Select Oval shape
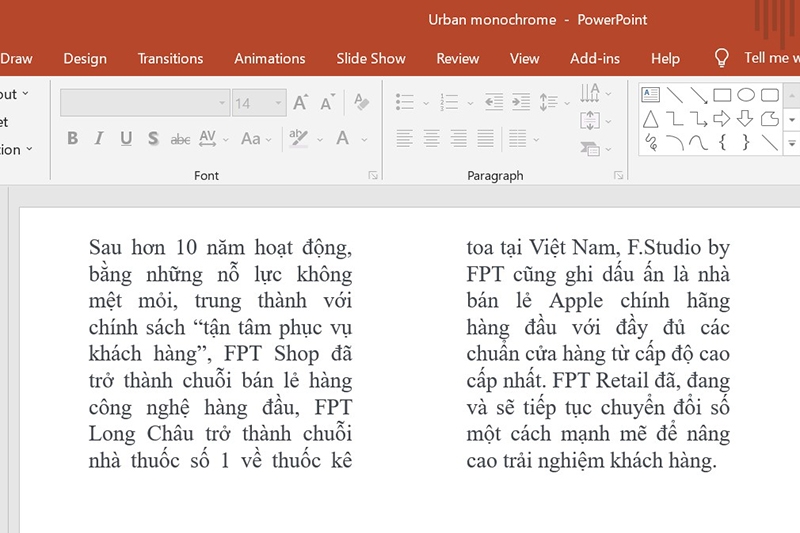Viewport: 800px width, 533px height. pyautogui.click(x=746, y=95)
